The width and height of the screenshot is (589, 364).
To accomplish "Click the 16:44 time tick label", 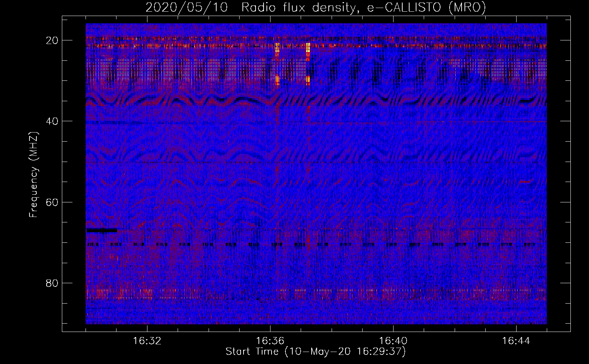I will coord(516,341).
